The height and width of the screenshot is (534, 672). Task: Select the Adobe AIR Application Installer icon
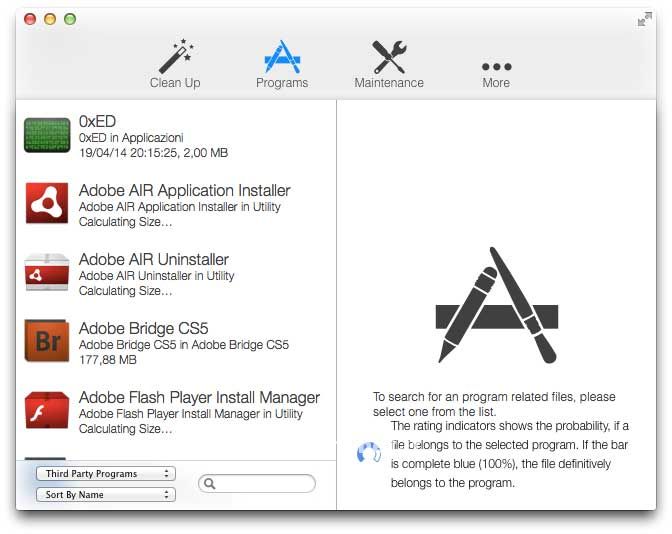click(47, 203)
